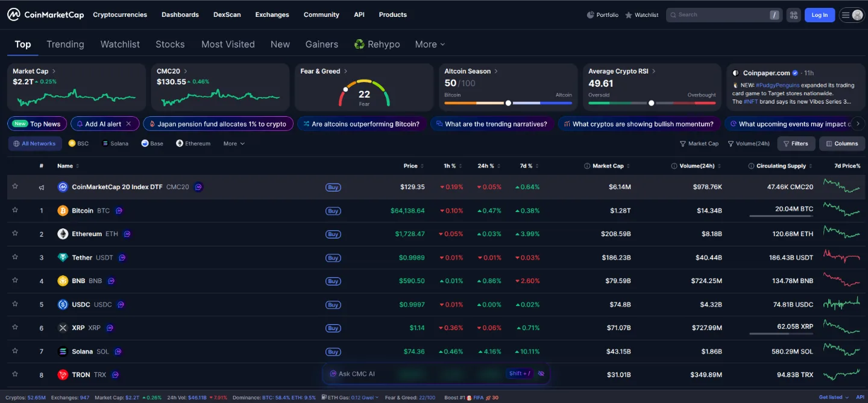The height and width of the screenshot is (403, 868).
Task: Dismiss the Add AI alert chip
Action: click(x=128, y=124)
